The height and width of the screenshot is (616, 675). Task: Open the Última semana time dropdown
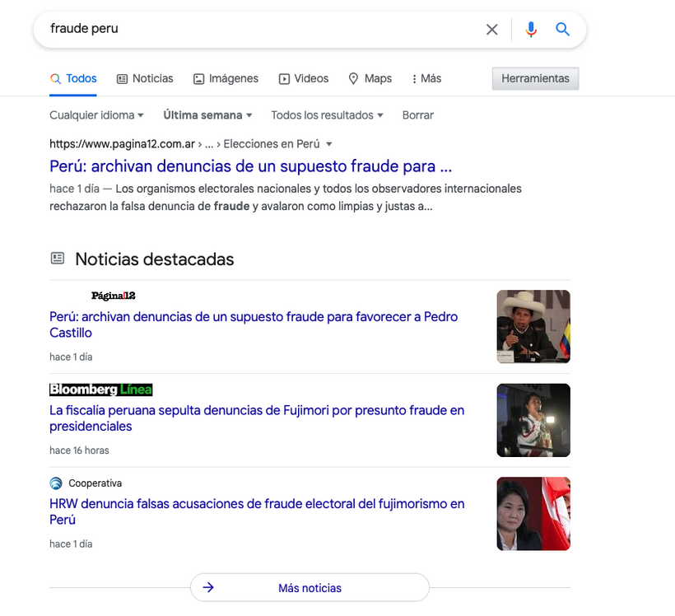coord(207,115)
